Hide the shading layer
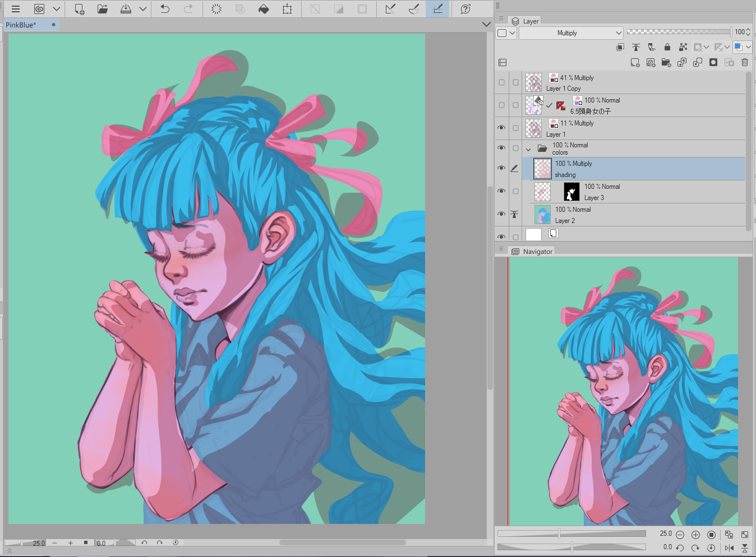 (x=501, y=169)
